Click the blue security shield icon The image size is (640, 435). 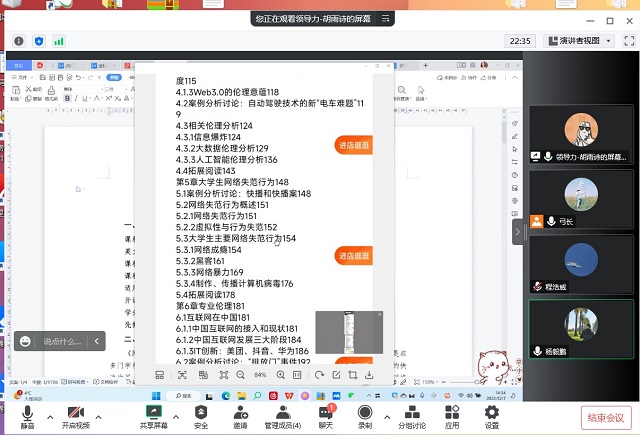pyautogui.click(x=39, y=41)
